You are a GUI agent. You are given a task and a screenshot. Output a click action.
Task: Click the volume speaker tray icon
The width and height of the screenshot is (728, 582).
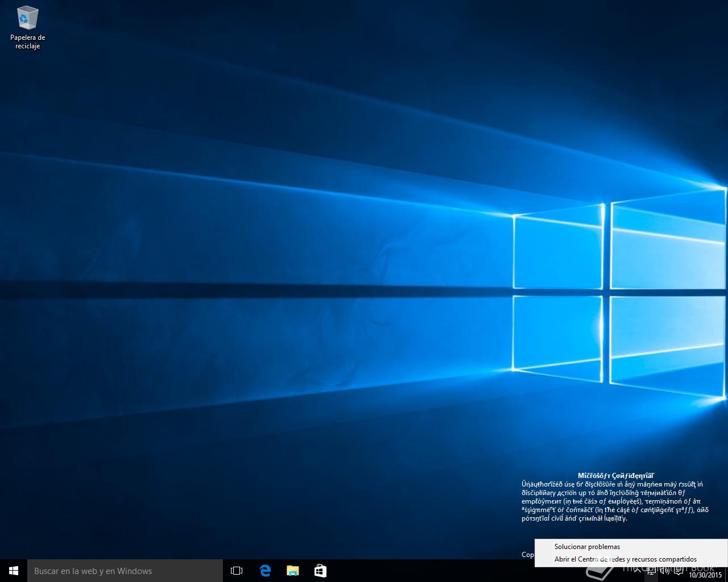(664, 570)
